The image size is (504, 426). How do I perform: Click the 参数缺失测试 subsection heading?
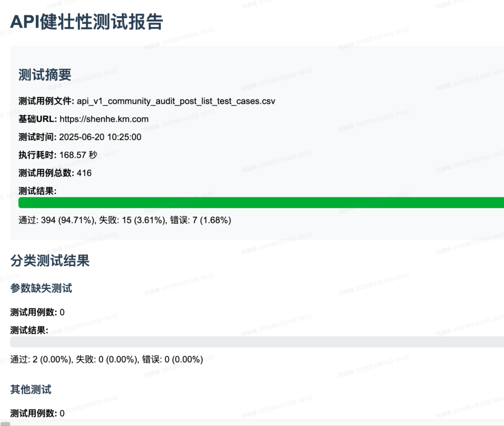[41, 288]
